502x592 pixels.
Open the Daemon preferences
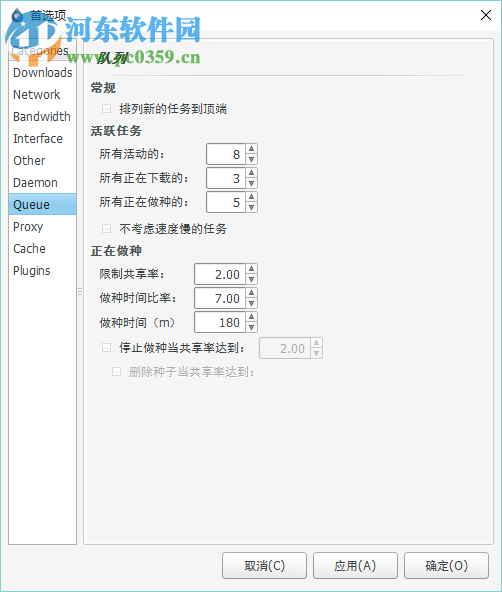(x=42, y=182)
